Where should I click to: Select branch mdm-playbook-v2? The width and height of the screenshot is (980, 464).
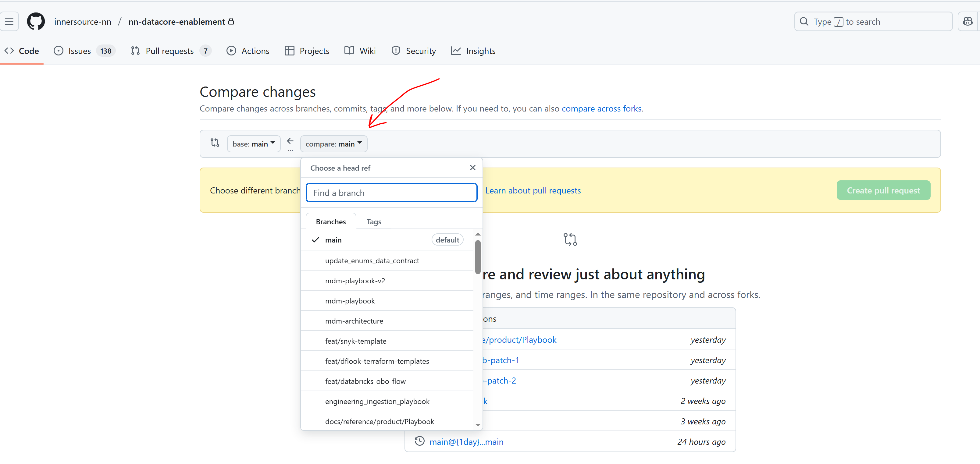(x=387, y=281)
